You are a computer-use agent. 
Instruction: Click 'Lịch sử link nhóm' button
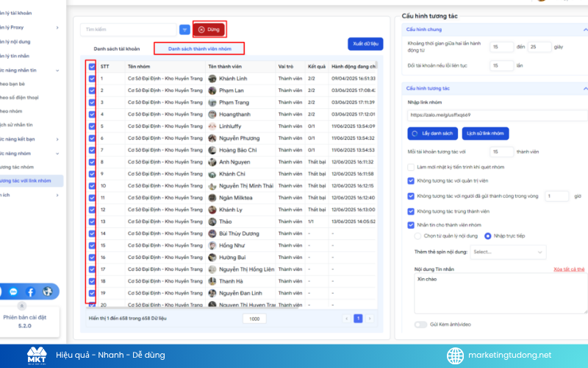(485, 133)
